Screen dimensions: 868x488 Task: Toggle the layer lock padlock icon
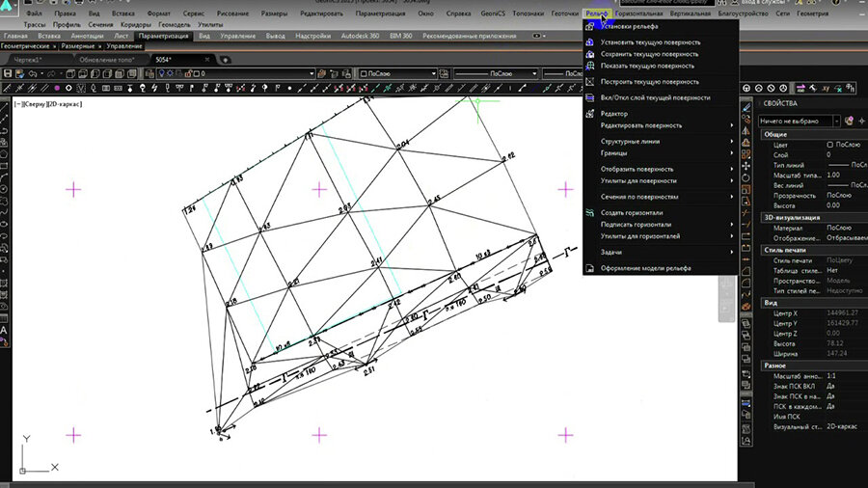click(188, 73)
